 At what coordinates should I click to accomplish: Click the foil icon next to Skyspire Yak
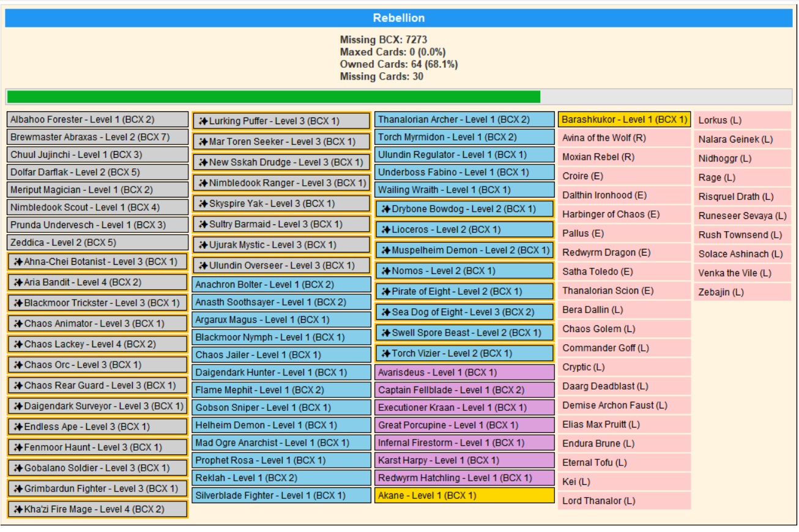click(203, 204)
